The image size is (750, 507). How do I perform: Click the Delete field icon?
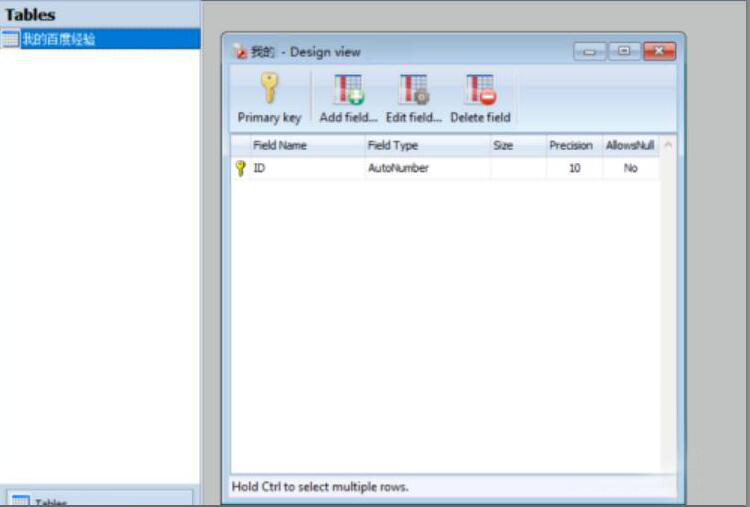pyautogui.click(x=480, y=90)
